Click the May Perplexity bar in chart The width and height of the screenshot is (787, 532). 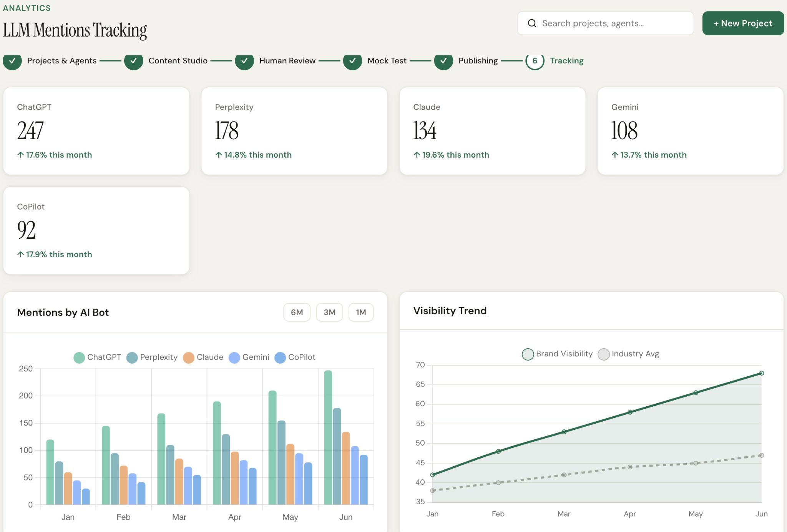281,462
